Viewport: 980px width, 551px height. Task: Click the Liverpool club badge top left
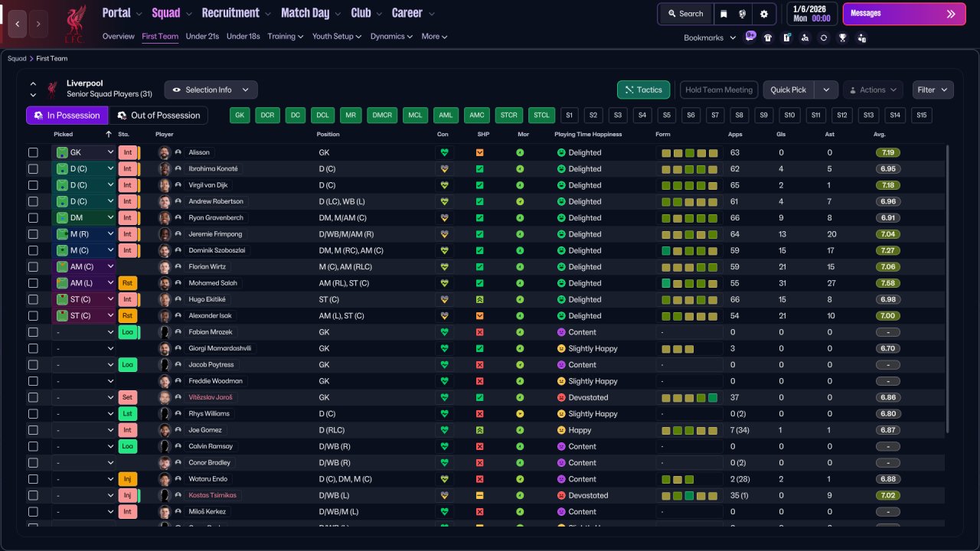click(74, 23)
